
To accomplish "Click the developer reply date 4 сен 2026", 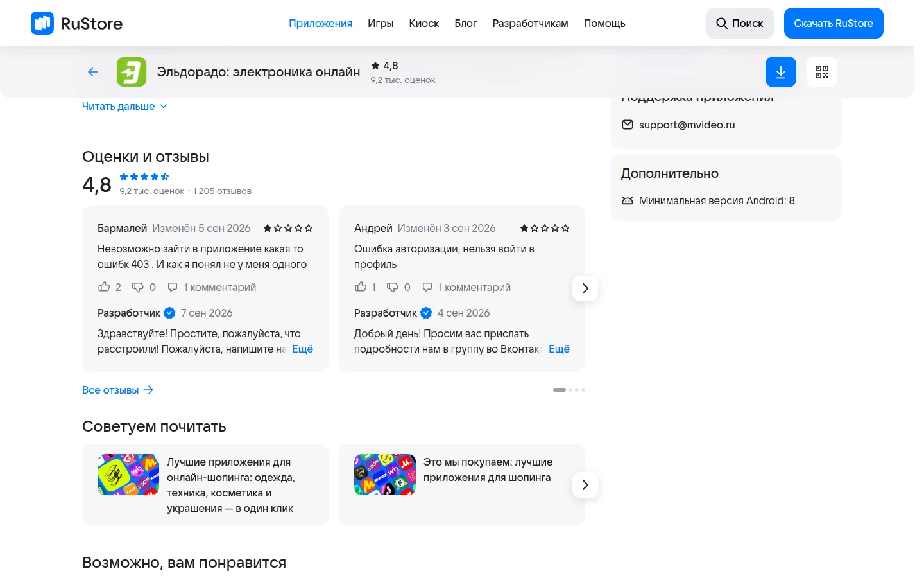I will coord(463,313).
